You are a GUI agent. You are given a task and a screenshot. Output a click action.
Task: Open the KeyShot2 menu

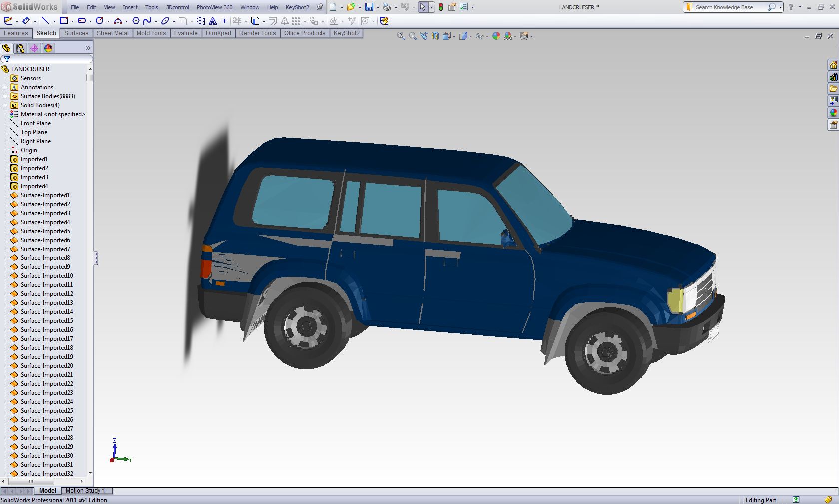click(297, 7)
